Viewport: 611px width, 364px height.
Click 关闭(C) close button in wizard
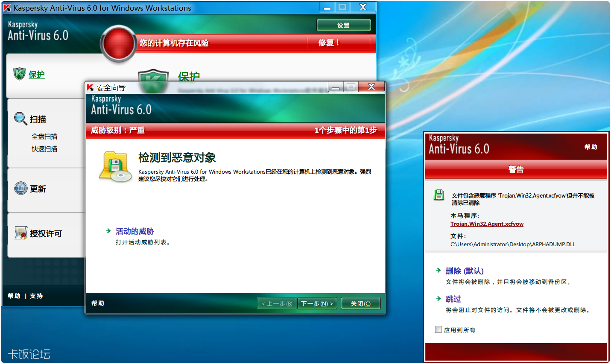click(x=361, y=303)
